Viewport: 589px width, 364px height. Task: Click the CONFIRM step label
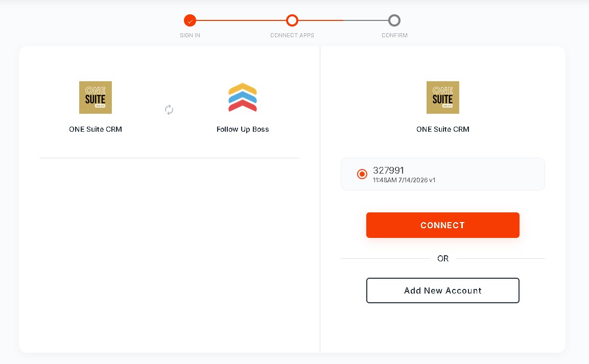[x=394, y=35]
